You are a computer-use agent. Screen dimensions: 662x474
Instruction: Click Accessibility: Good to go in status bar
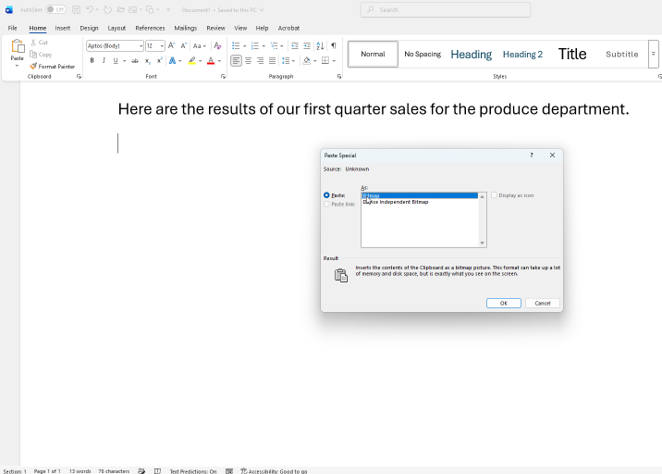(x=274, y=471)
